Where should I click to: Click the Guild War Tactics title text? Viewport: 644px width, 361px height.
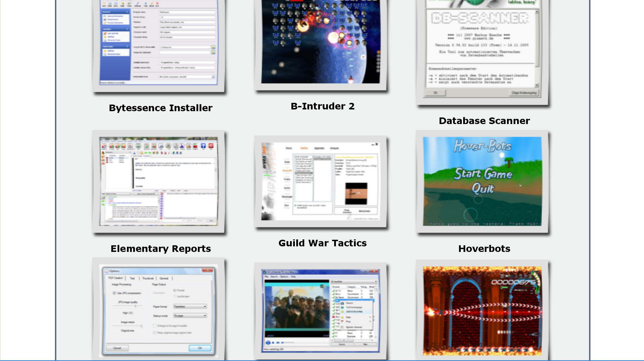click(x=322, y=243)
